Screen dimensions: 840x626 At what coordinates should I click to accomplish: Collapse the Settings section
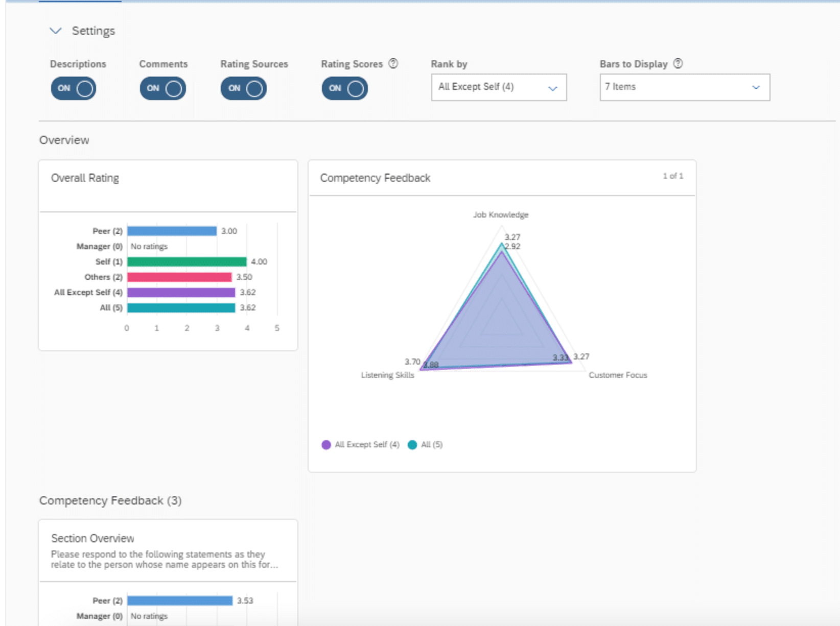(55, 31)
